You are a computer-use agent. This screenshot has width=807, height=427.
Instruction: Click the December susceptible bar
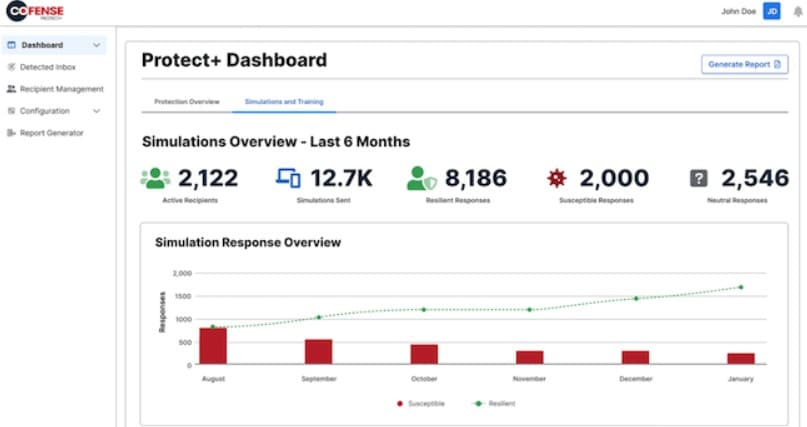tap(636, 358)
